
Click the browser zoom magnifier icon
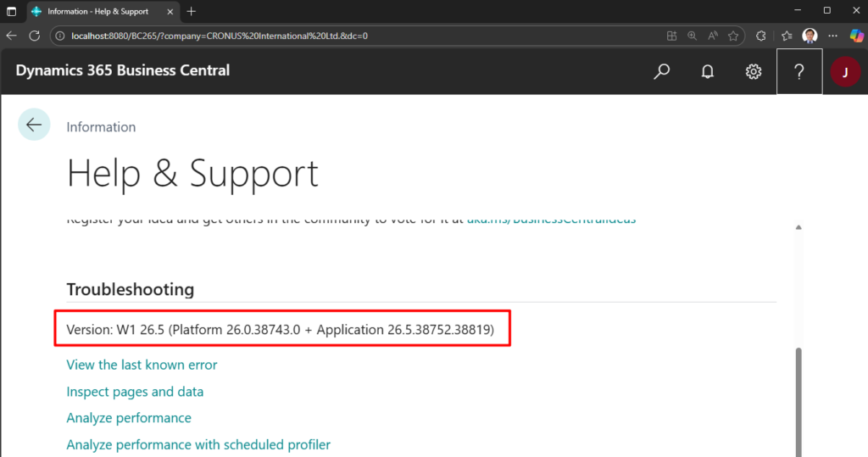pyautogui.click(x=693, y=36)
